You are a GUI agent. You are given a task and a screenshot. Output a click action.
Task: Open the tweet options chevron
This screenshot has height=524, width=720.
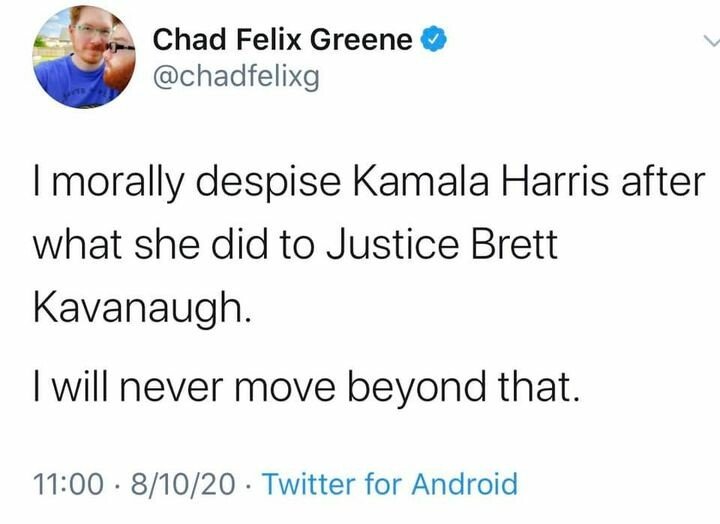709,41
